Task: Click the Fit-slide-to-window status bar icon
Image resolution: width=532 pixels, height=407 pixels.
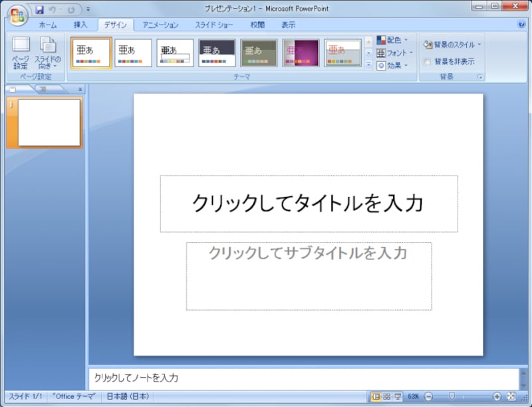Action: (511, 396)
